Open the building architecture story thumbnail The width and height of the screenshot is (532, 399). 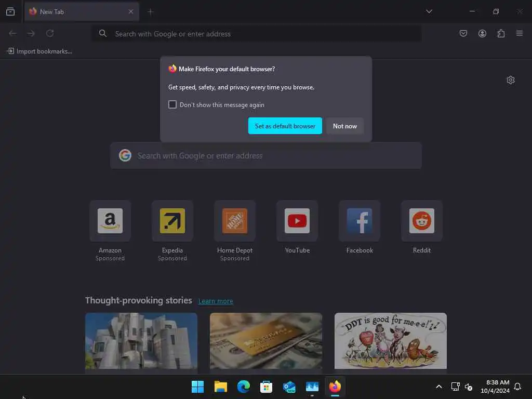coord(141,341)
